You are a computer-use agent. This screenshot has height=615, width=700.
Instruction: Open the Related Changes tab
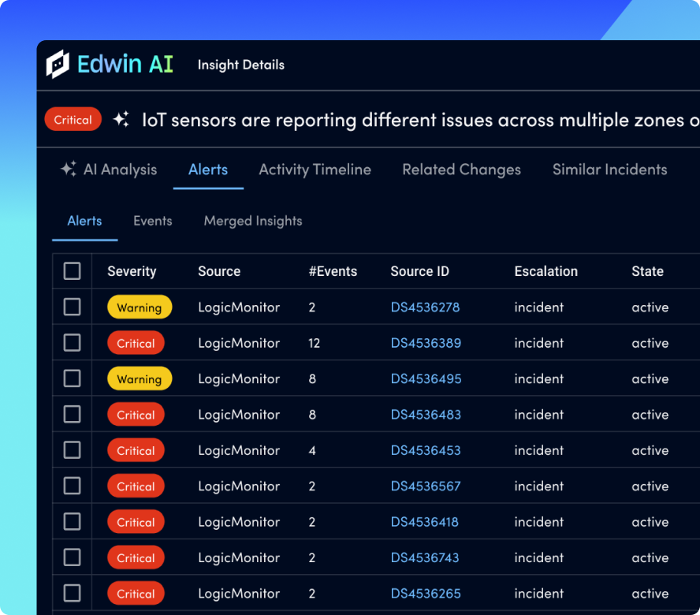[461, 170]
